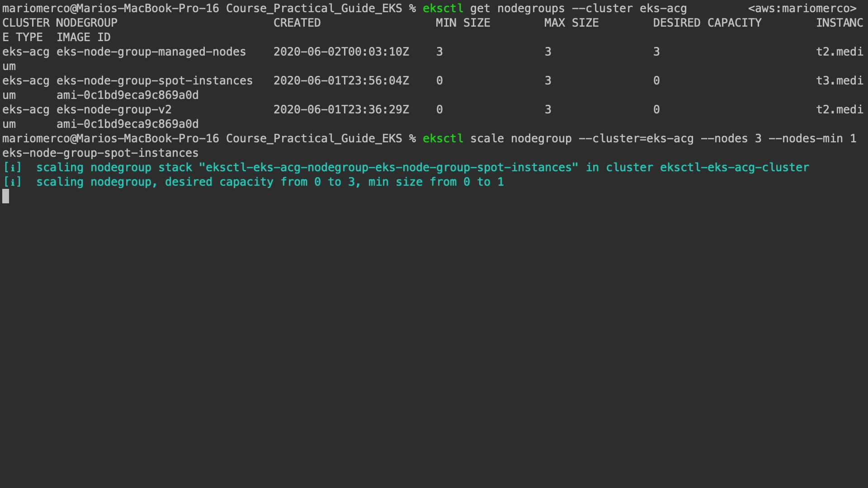The image size is (868, 488).
Task: Click the IMAGE ID column header
Action: [x=83, y=38]
